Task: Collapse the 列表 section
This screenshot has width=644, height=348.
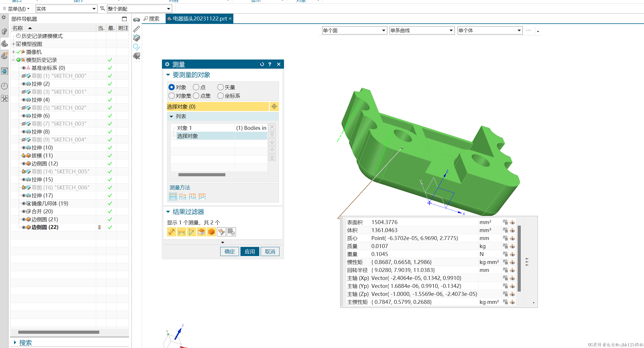Action: (171, 116)
